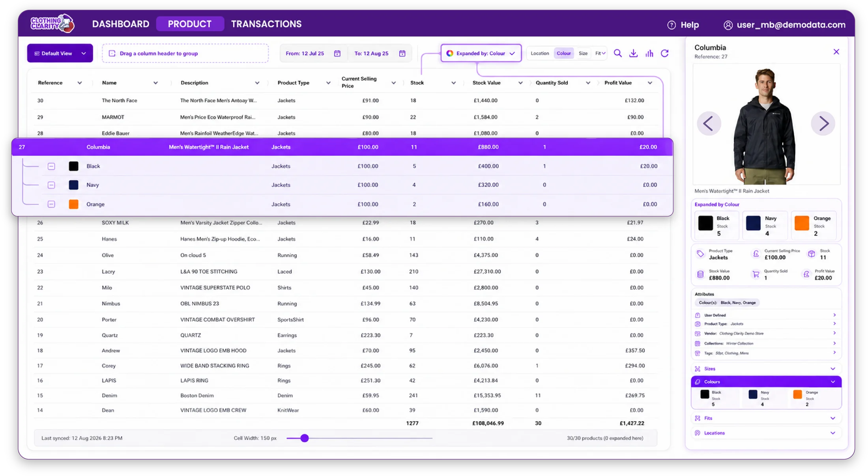Collapse the Black colour row toggle
The height and width of the screenshot is (476, 868).
[51, 166]
